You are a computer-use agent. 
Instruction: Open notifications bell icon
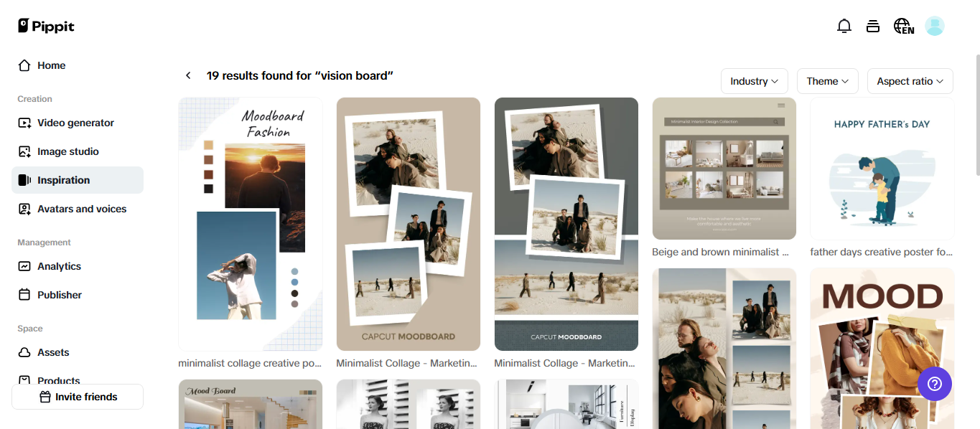[844, 27]
